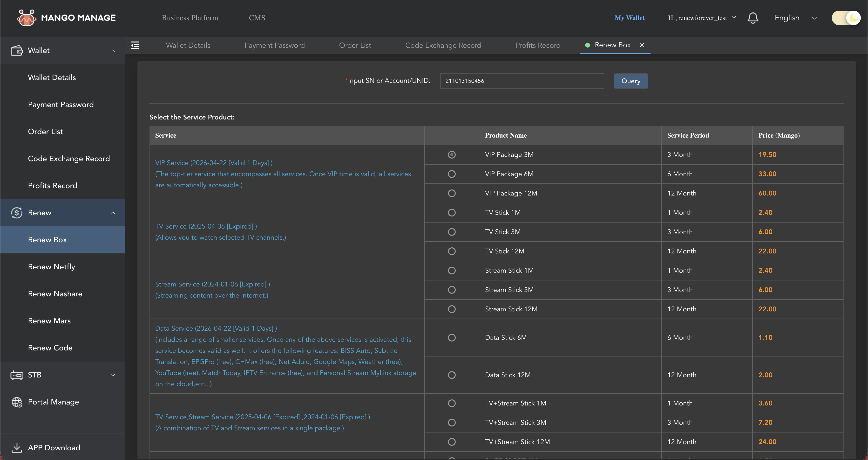Select the VIP Package 6M radio button

point(452,174)
